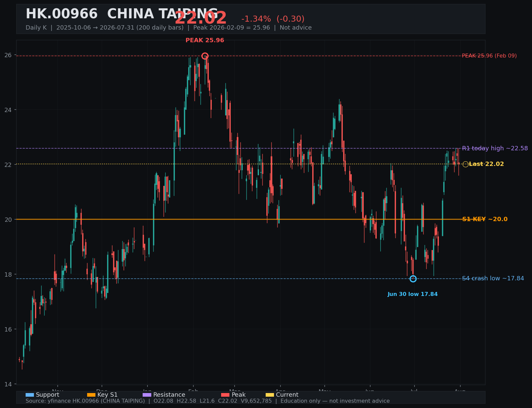Click the 'Resistance' legend label
Screen dimensions: 532x408
[x=169, y=395]
